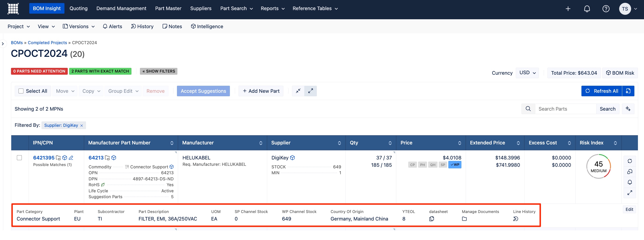Click the Risk Index 45 MEDIUM gauge
Viewport: 644px width, 240px height.
click(x=598, y=166)
